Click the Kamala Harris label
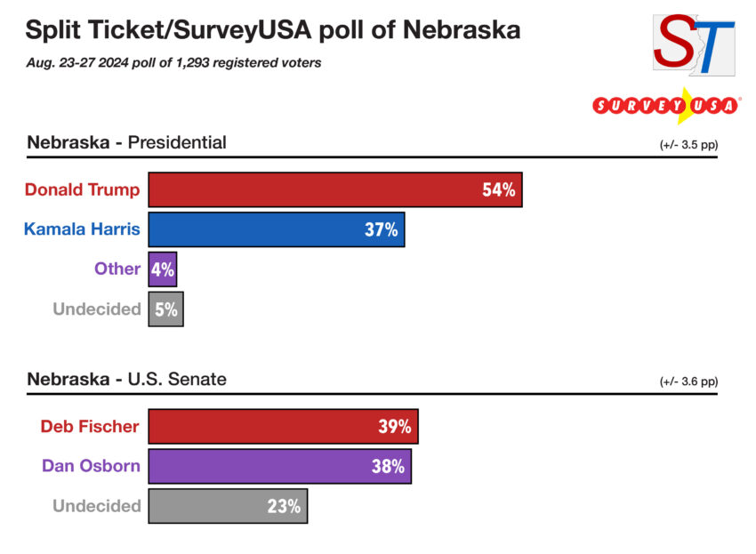This screenshot has width=756, height=554. click(x=82, y=229)
